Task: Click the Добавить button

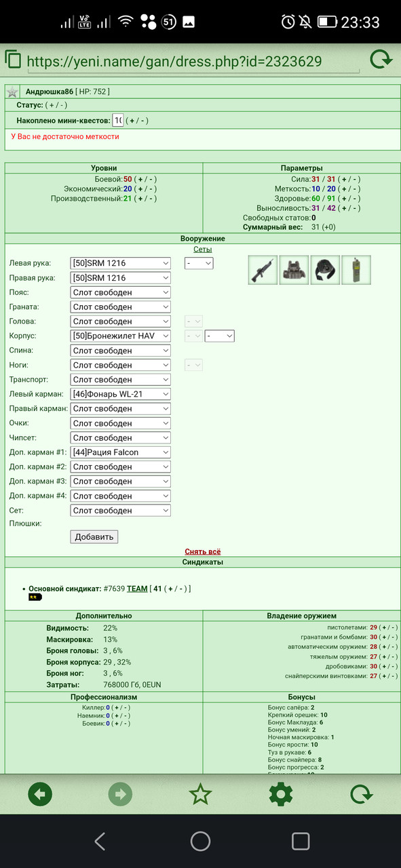Action: click(94, 536)
